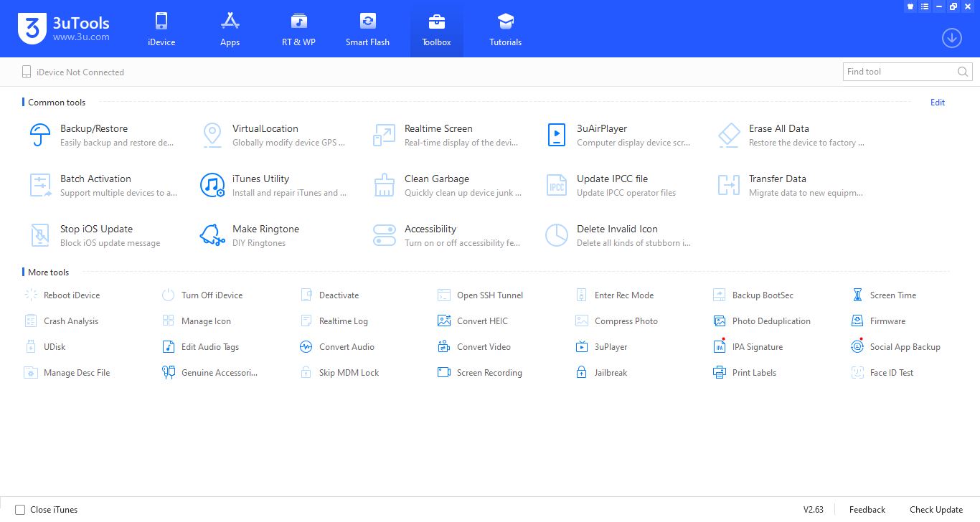This screenshot has height=522, width=980.
Task: Open Manage Desc File
Action: coord(67,373)
